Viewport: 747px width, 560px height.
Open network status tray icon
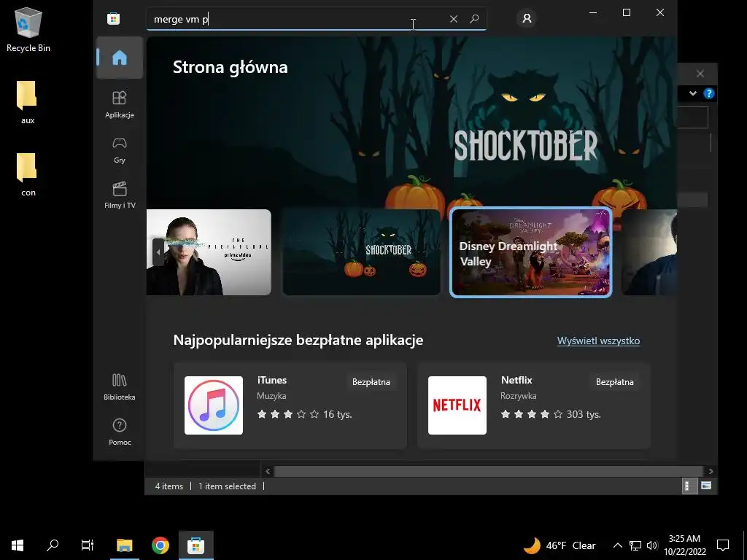click(635, 545)
